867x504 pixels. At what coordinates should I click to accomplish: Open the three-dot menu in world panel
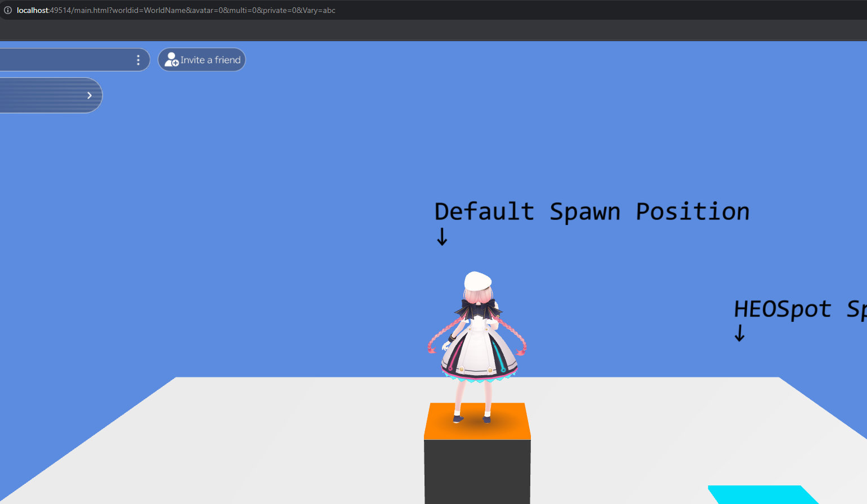click(138, 60)
